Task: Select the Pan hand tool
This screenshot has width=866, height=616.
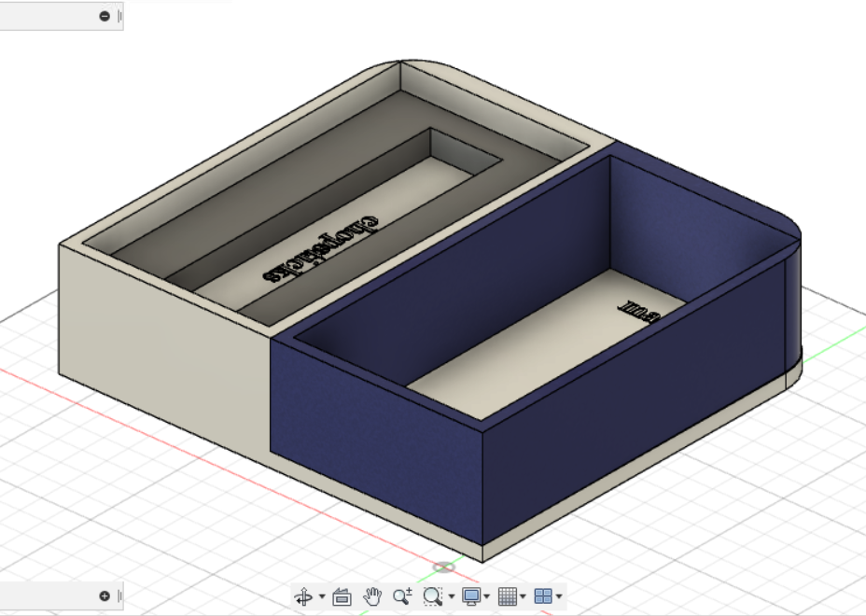Action: [x=372, y=595]
